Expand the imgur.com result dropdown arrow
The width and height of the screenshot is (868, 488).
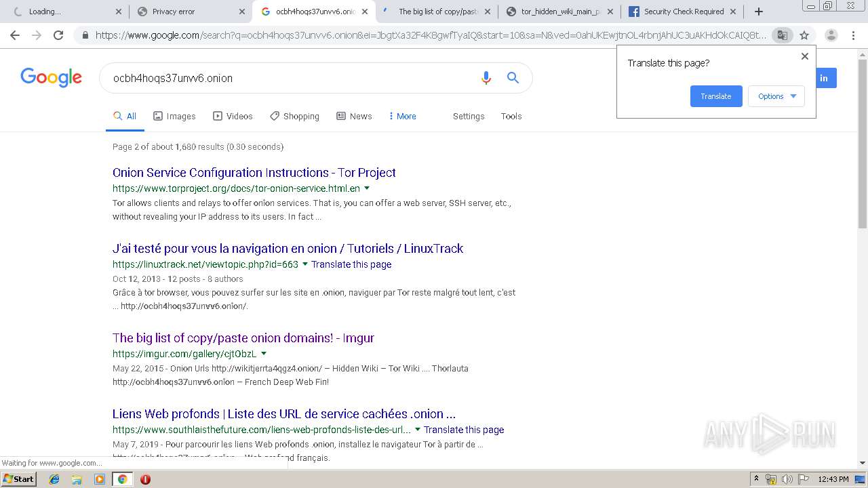[264, 354]
